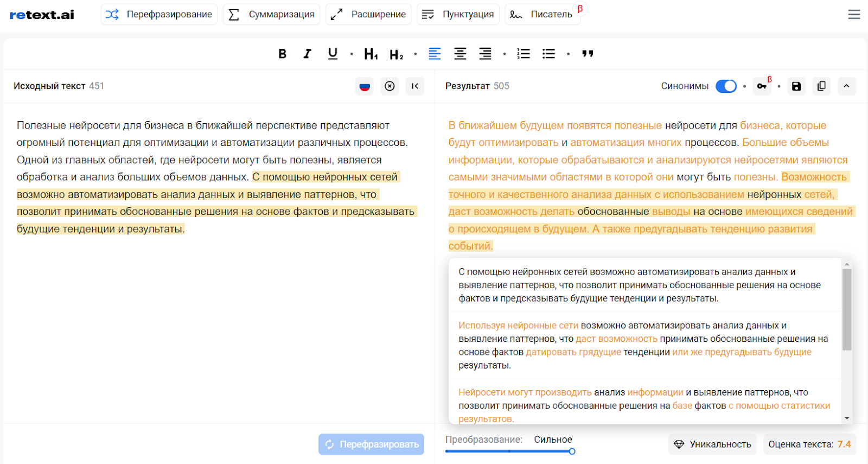Click highlighted sentence in source text
The width and height of the screenshot is (868, 464).
click(217, 203)
